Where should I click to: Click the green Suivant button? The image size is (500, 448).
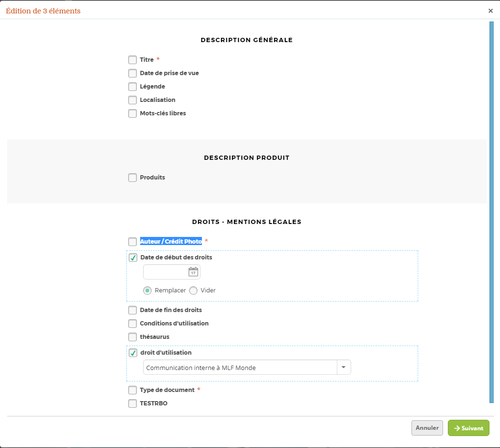click(x=468, y=428)
